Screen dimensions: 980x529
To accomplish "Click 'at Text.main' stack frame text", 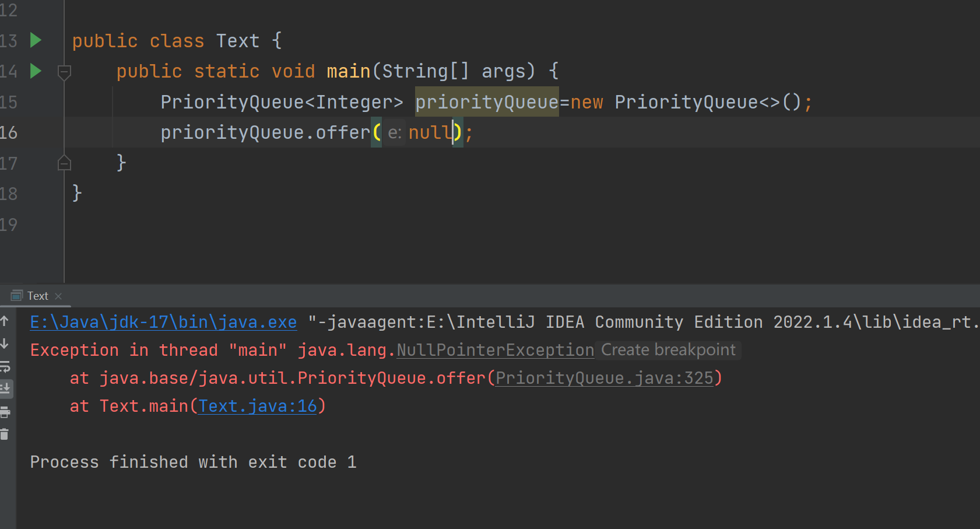I will [129, 406].
